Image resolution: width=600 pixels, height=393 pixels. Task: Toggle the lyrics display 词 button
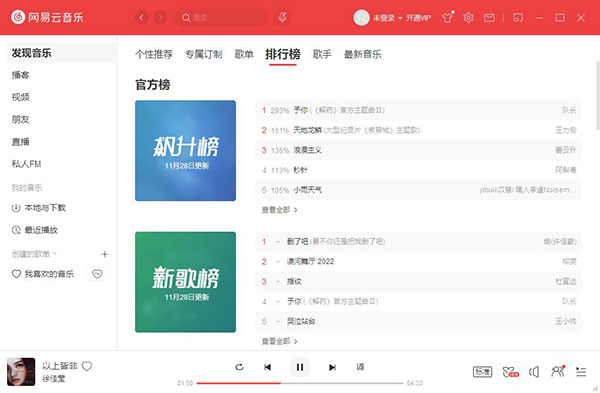(x=360, y=367)
